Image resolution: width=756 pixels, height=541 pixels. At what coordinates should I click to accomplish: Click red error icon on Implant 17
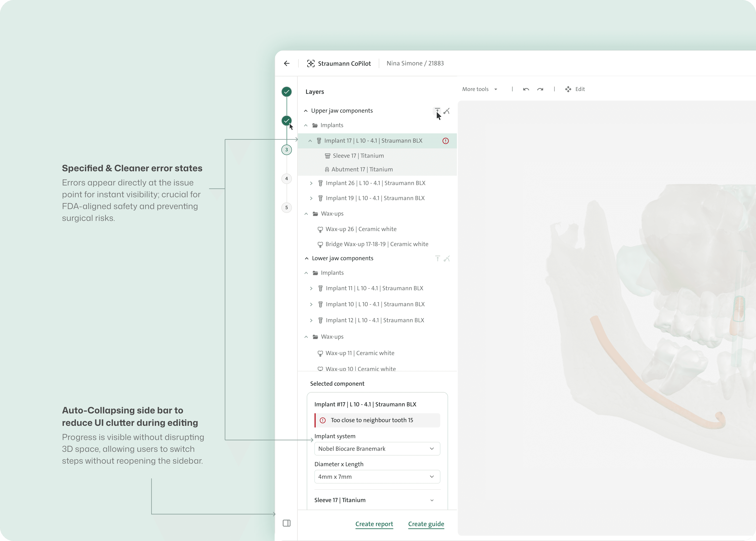pyautogui.click(x=445, y=141)
